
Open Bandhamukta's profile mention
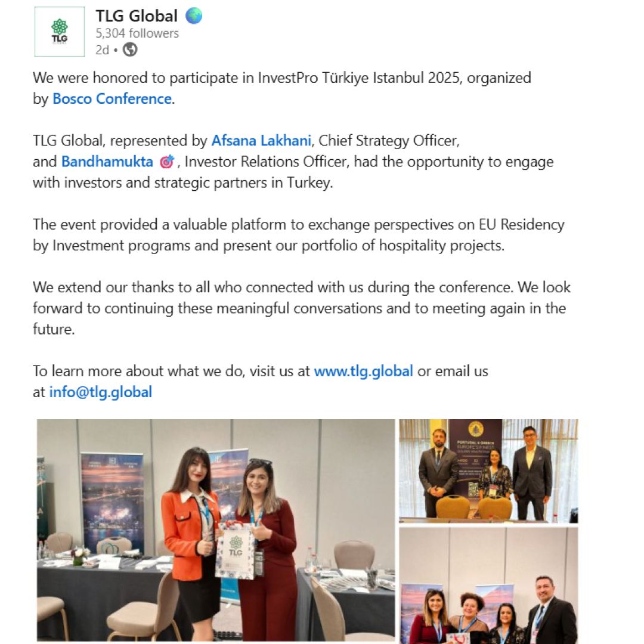pos(107,162)
